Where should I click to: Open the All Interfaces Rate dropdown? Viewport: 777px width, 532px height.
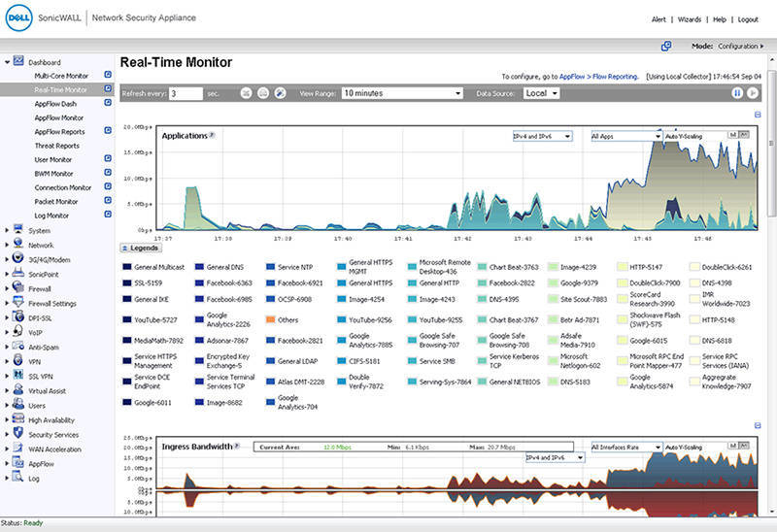click(626, 448)
